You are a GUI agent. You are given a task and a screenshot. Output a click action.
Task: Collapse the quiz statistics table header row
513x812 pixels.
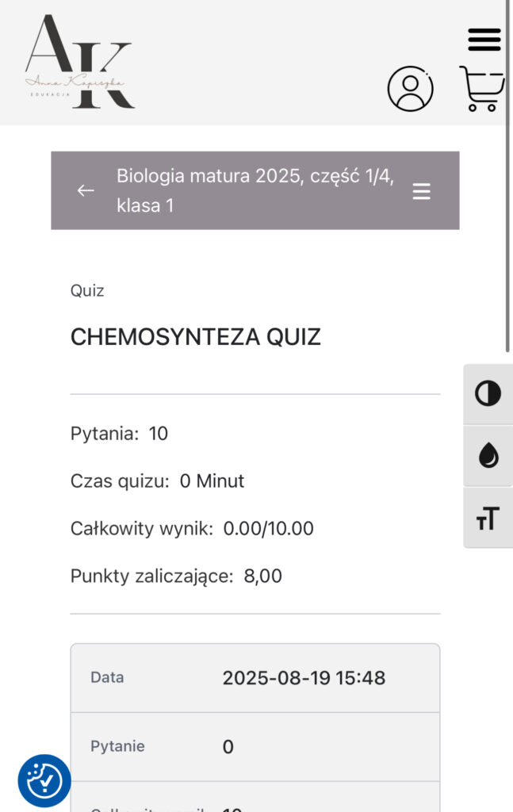pos(254,678)
